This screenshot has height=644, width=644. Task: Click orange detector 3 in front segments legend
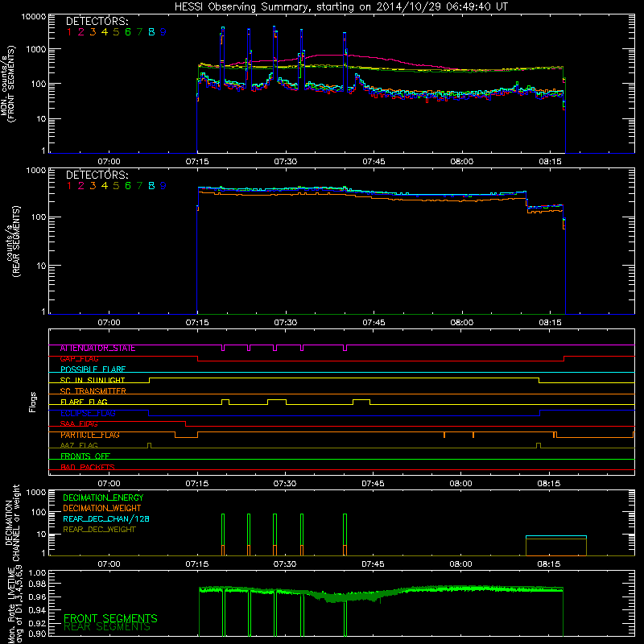pyautogui.click(x=93, y=32)
